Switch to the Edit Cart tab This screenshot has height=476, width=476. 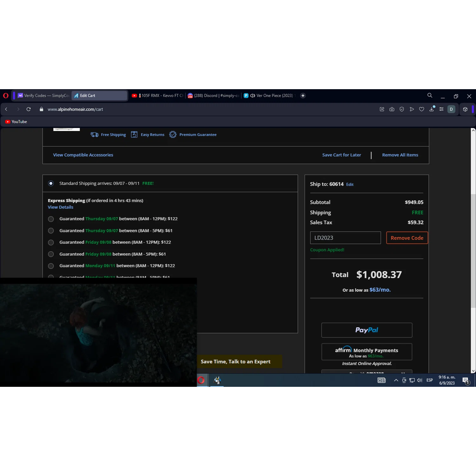pyautogui.click(x=99, y=96)
